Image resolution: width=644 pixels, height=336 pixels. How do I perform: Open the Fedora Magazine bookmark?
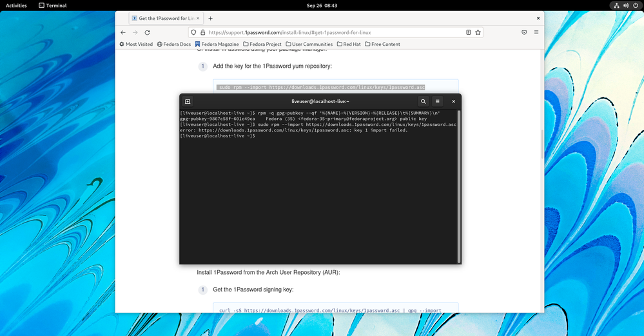click(217, 44)
